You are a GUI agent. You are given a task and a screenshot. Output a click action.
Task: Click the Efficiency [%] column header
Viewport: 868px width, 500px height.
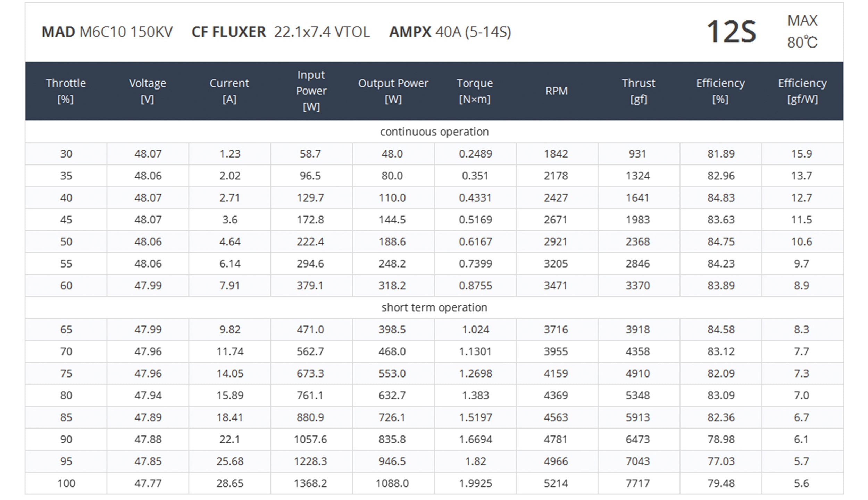(x=720, y=91)
